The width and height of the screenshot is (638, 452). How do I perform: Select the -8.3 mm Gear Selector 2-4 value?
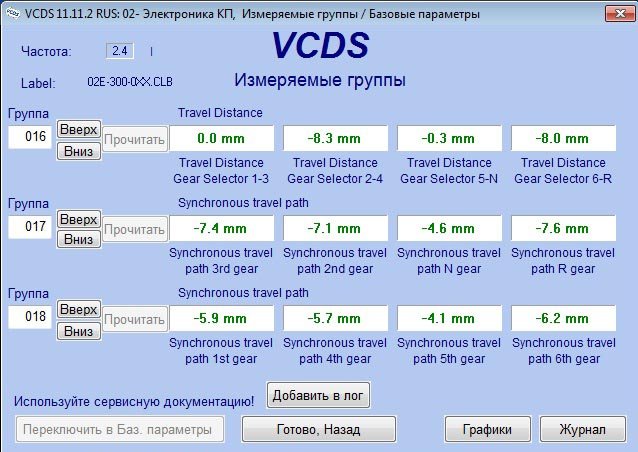pyautogui.click(x=335, y=138)
